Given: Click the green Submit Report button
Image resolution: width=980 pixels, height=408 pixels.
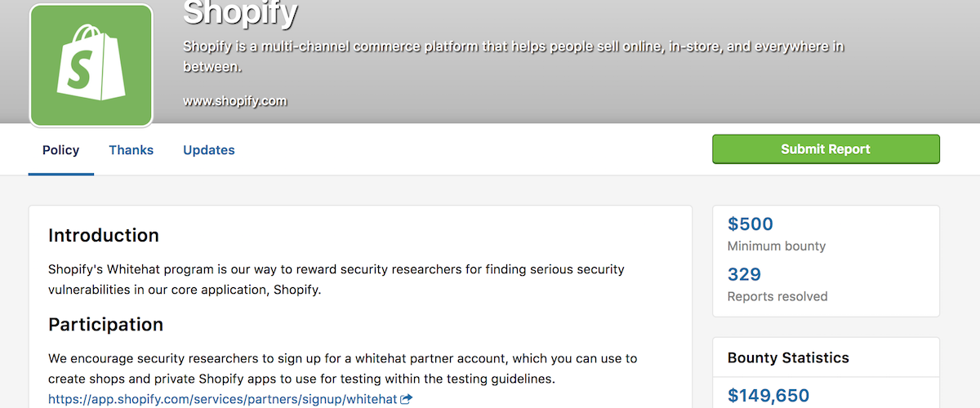Looking at the screenshot, I should 826,149.
